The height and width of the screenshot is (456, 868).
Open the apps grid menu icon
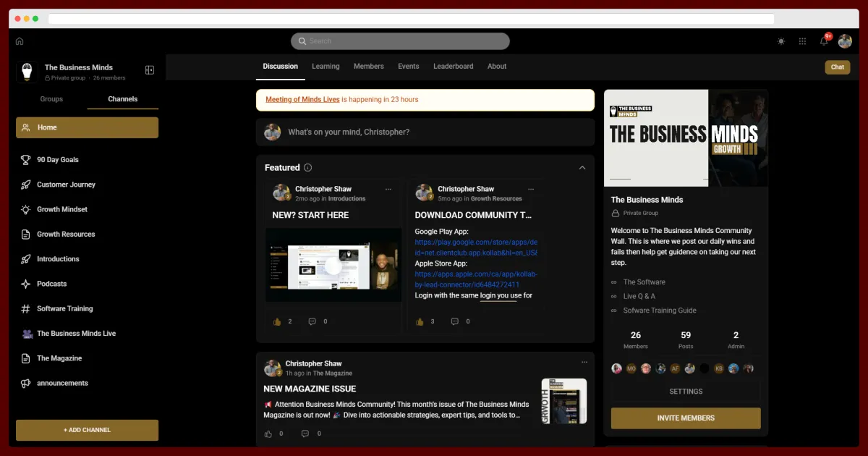click(802, 41)
